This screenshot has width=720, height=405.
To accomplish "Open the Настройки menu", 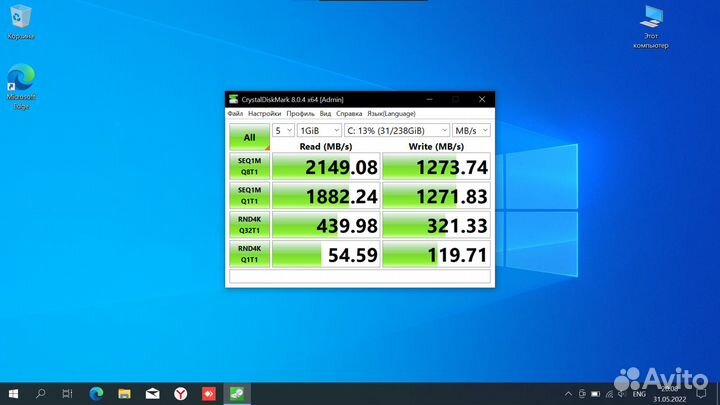I will click(264, 113).
